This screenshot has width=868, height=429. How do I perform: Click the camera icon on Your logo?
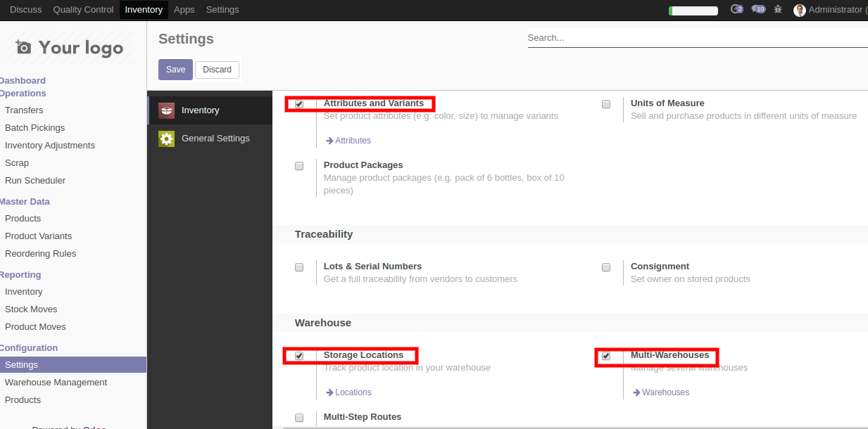coord(24,48)
